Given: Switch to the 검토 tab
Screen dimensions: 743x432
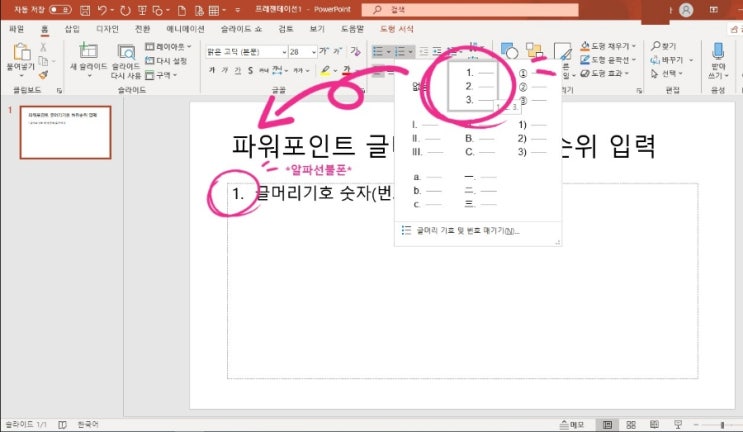Looking at the screenshot, I should [x=286, y=29].
